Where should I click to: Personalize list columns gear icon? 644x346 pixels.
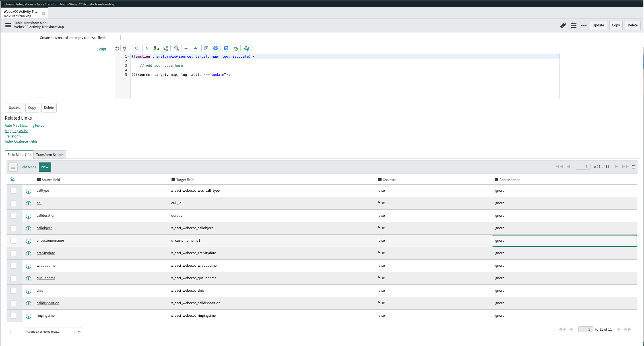tap(12, 180)
